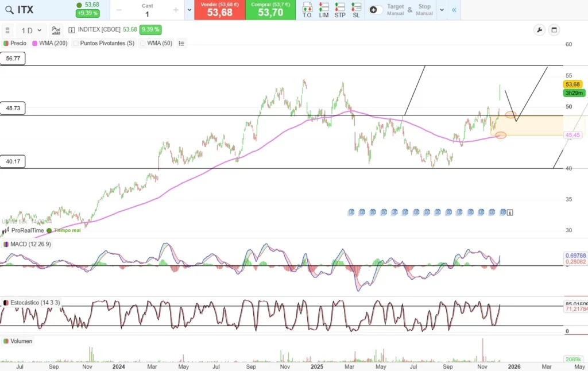The height and width of the screenshot is (371, 588).
Task: Enable the WMA (50) overlay
Action: (144, 43)
